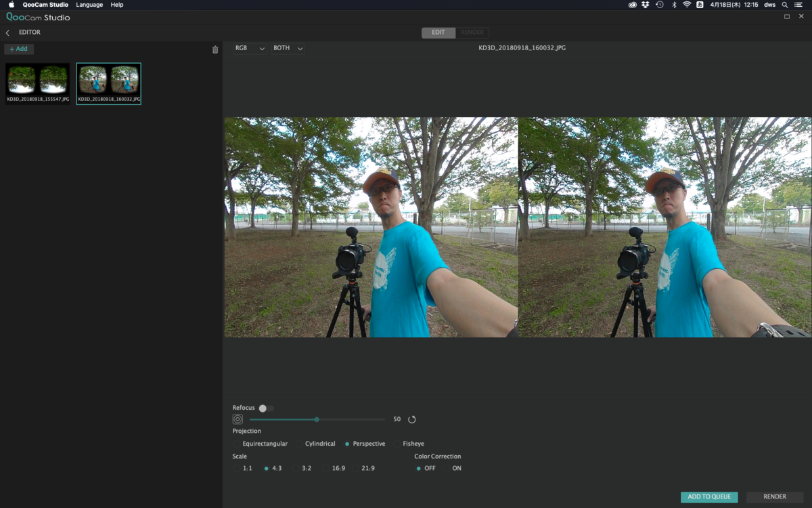Open Time Machine menu bar icon
The height and width of the screenshot is (508, 812).
(x=660, y=5)
